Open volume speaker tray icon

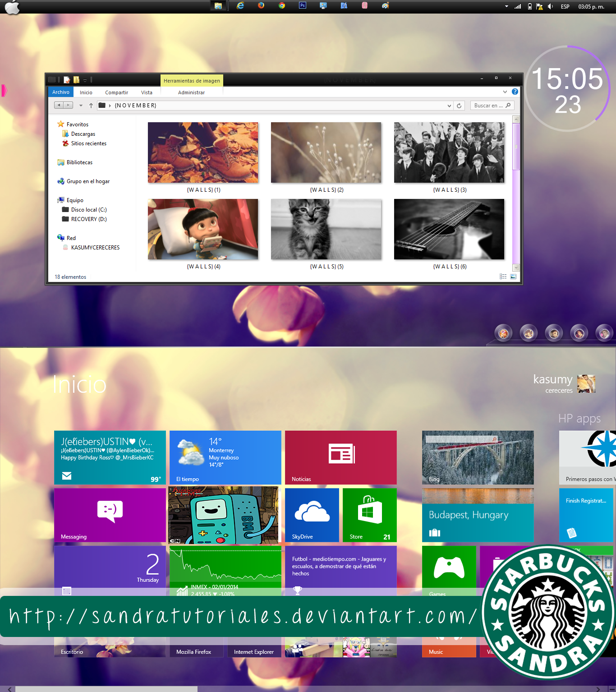pyautogui.click(x=550, y=6)
